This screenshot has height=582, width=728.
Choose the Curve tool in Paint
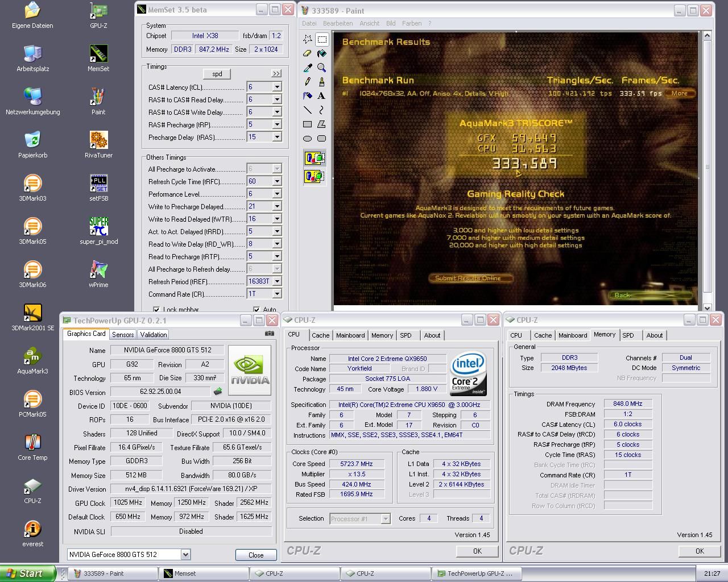(322, 110)
